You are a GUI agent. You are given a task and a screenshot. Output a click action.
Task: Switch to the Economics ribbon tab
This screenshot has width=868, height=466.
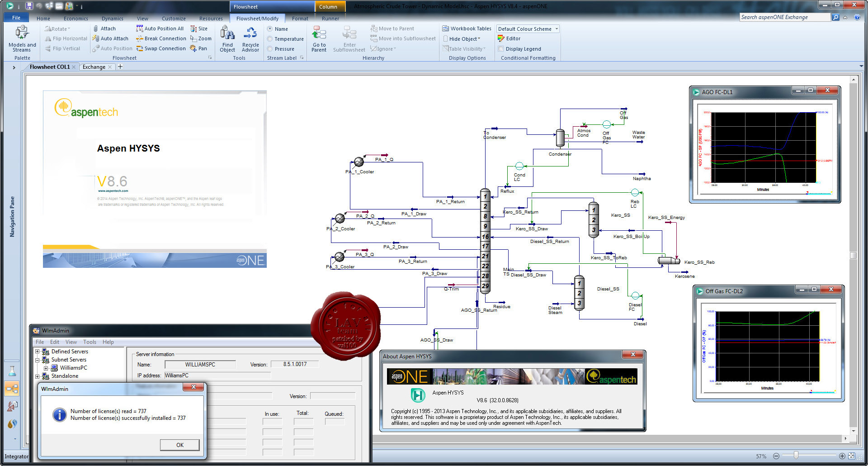click(x=75, y=19)
